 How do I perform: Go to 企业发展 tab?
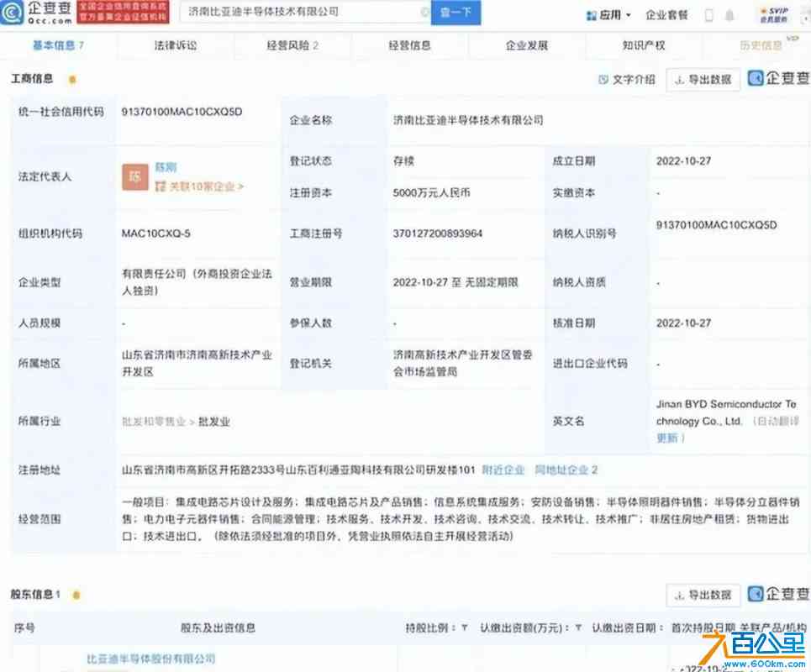[x=527, y=45]
